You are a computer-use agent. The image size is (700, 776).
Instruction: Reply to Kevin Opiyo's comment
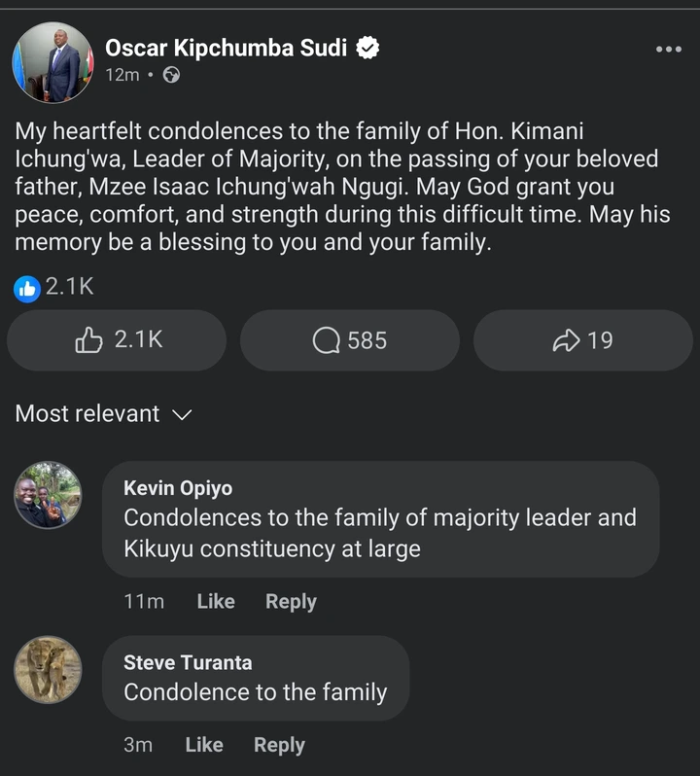point(291,602)
